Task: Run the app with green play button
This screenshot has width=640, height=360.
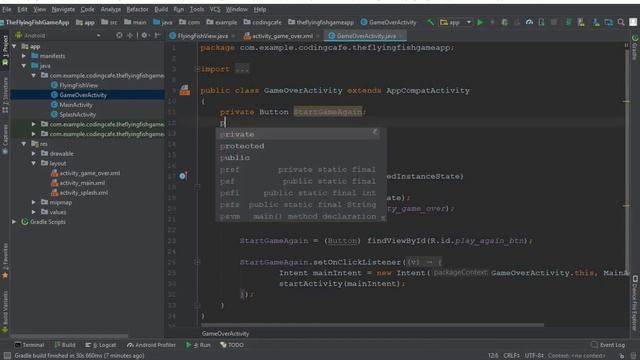Action: 480,22
